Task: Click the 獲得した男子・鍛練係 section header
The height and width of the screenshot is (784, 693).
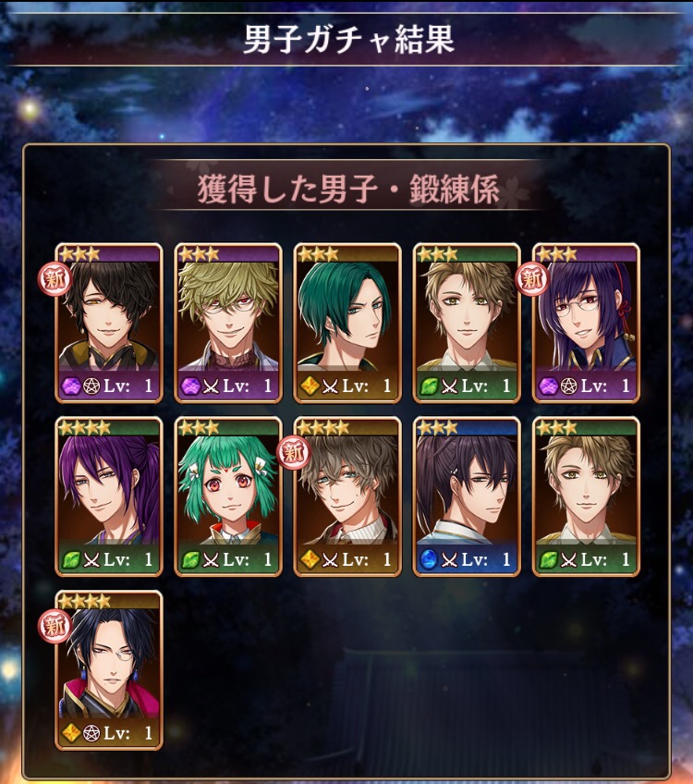Action: (348, 190)
